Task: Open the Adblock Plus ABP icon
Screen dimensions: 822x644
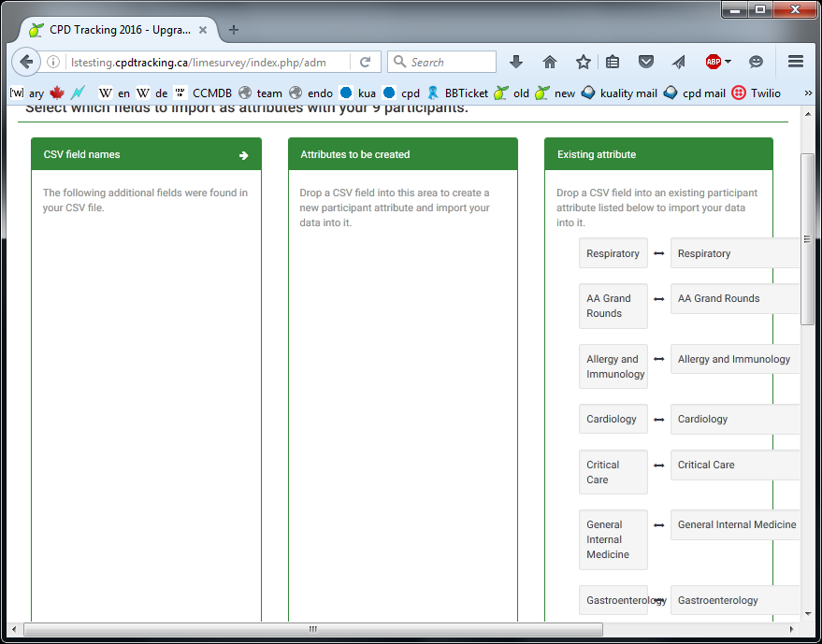Action: click(713, 62)
